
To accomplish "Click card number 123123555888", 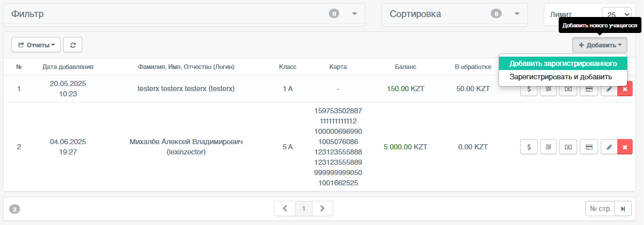I will (338, 152).
